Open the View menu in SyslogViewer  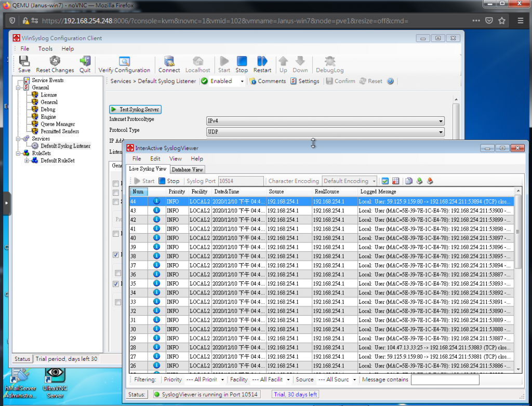[176, 158]
